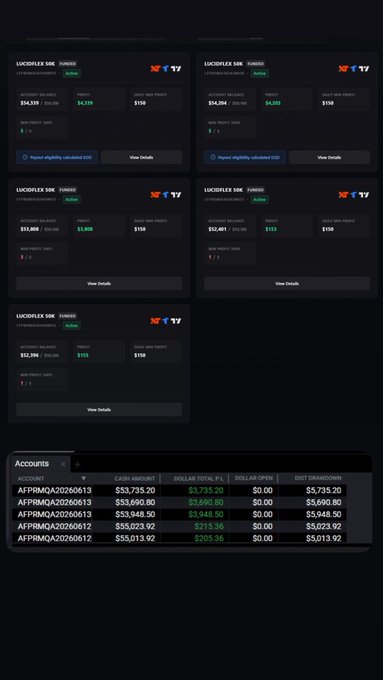This screenshot has height=680, width=383.
Task: Add a new tab with the plus icon
Action: click(x=77, y=464)
